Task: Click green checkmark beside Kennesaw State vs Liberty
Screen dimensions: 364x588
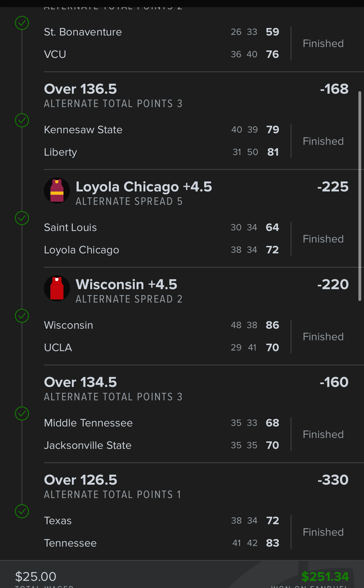Action: tap(22, 120)
